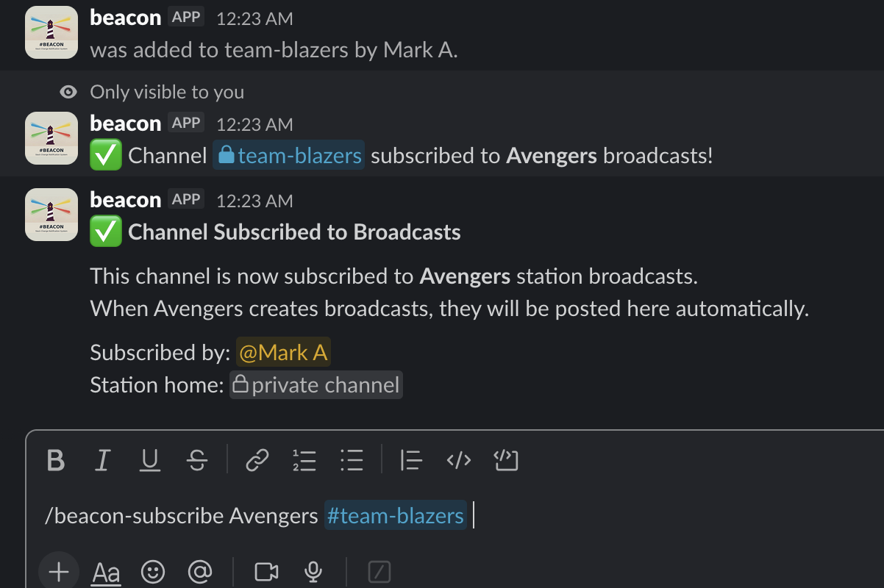Open the beacon APP profile name
Screen dimensions: 884x588
click(x=125, y=199)
